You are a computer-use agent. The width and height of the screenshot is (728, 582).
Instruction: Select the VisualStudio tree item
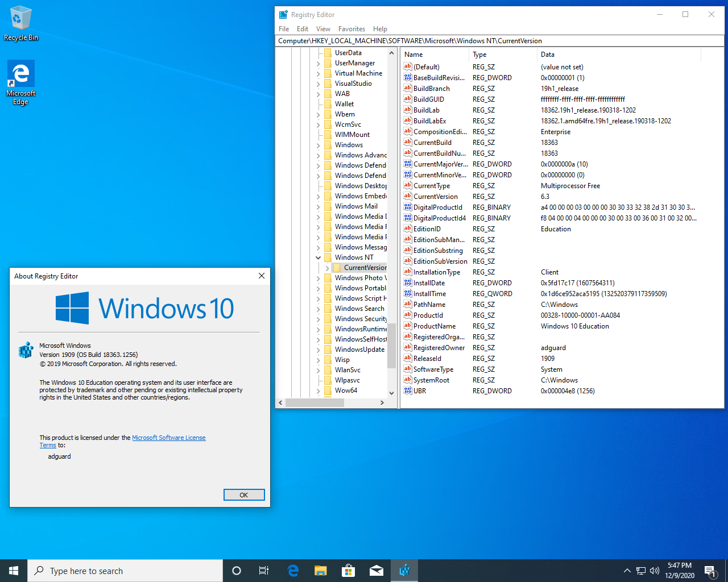(353, 84)
